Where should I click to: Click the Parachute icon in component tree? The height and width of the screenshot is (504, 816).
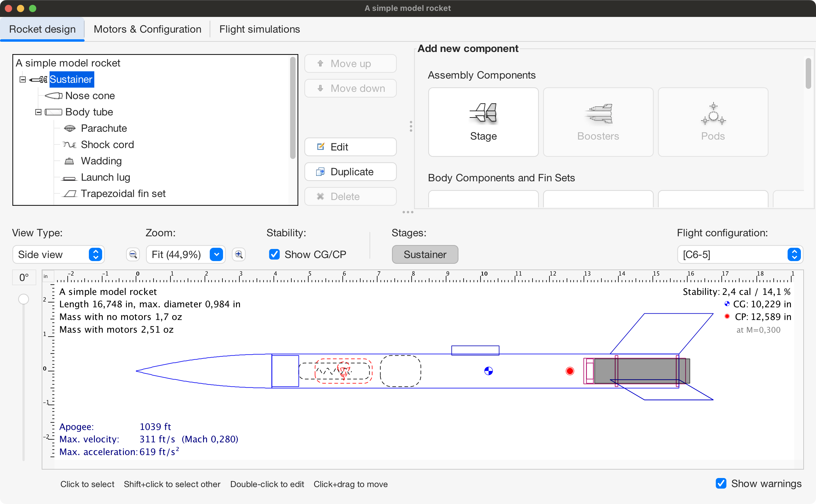point(70,128)
